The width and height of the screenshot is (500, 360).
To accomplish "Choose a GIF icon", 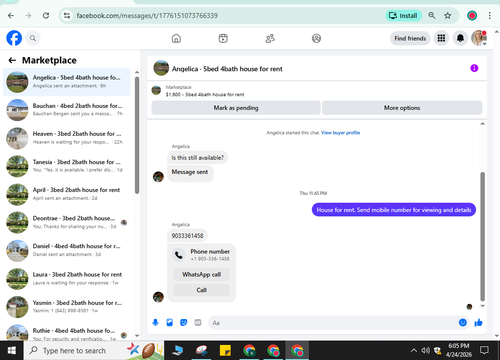I will pos(198,322).
